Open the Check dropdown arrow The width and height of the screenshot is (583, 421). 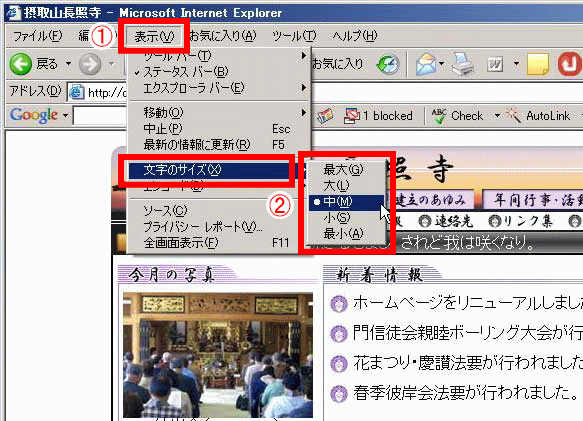coord(497,116)
